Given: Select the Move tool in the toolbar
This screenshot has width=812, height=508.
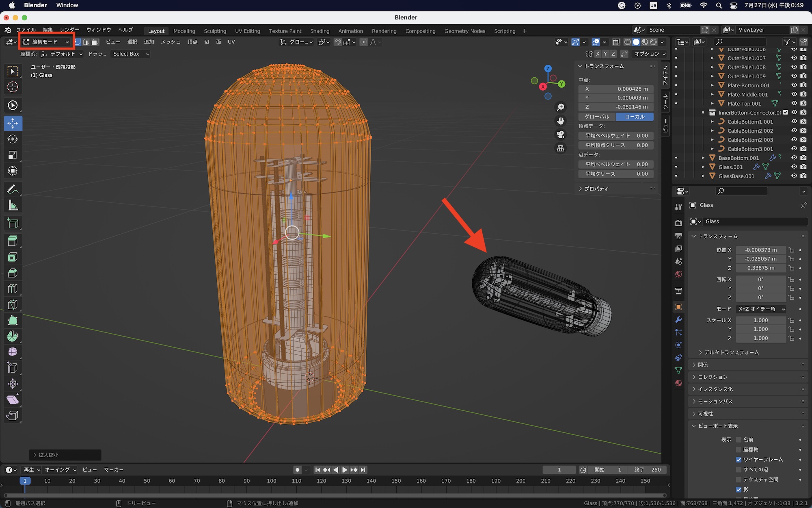Looking at the screenshot, I should 13,123.
